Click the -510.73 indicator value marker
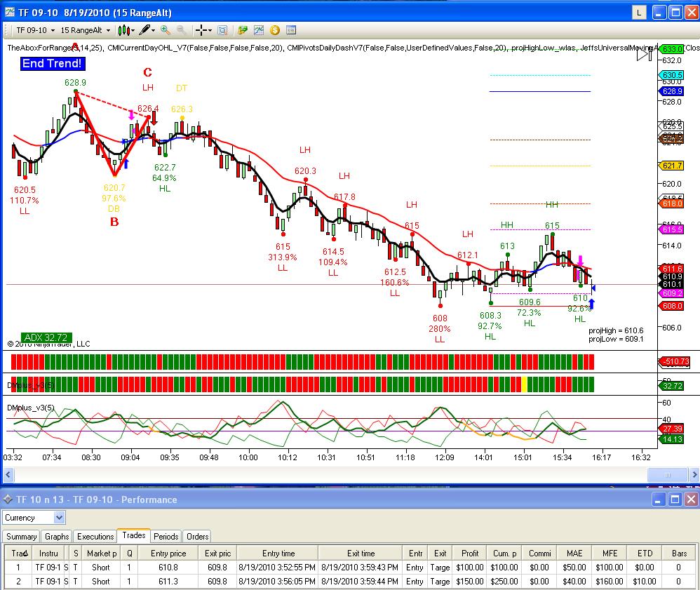700x590 pixels. [674, 361]
